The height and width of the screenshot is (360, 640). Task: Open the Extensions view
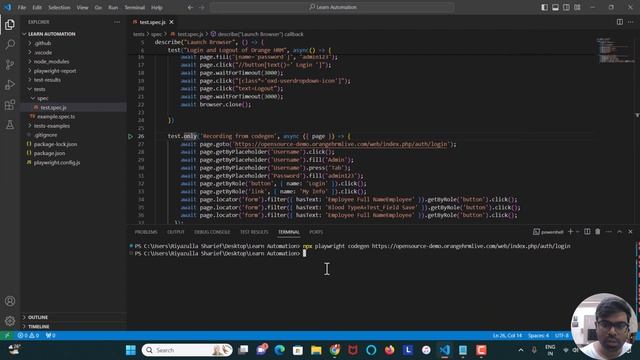(x=10, y=104)
